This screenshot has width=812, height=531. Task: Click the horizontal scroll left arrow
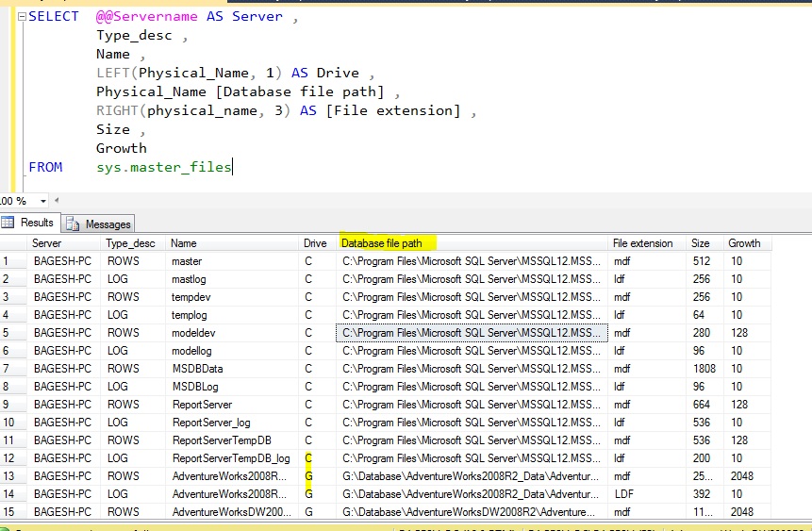(x=57, y=201)
